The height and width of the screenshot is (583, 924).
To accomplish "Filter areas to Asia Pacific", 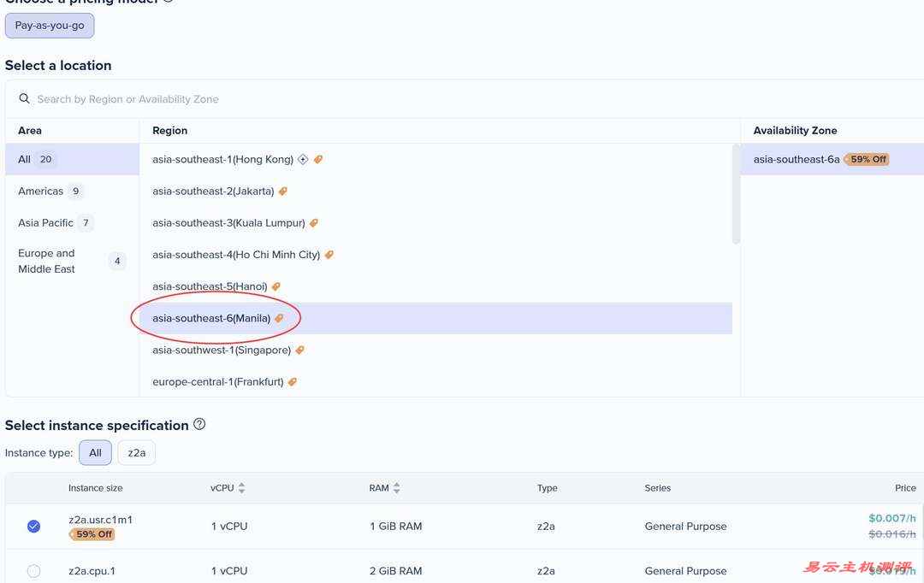I will click(46, 223).
